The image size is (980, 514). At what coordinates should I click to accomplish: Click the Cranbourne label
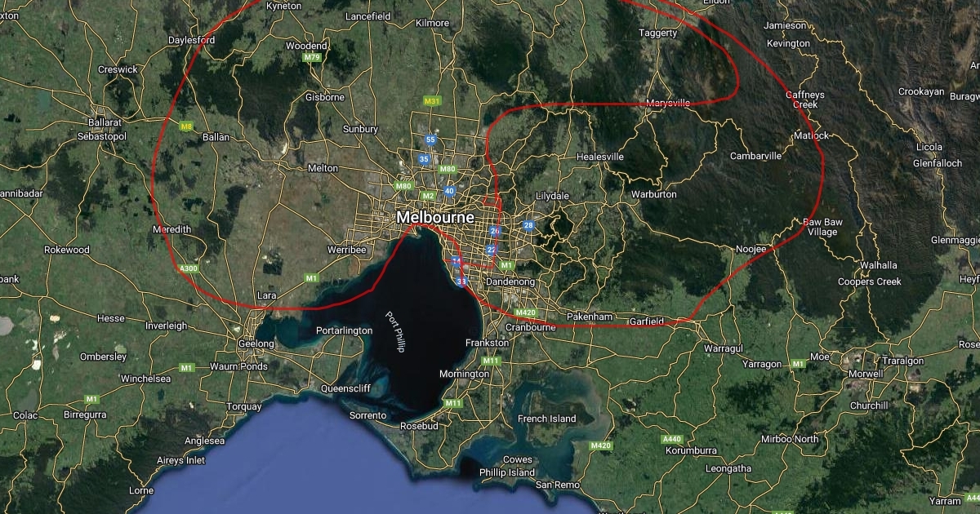pyautogui.click(x=531, y=326)
